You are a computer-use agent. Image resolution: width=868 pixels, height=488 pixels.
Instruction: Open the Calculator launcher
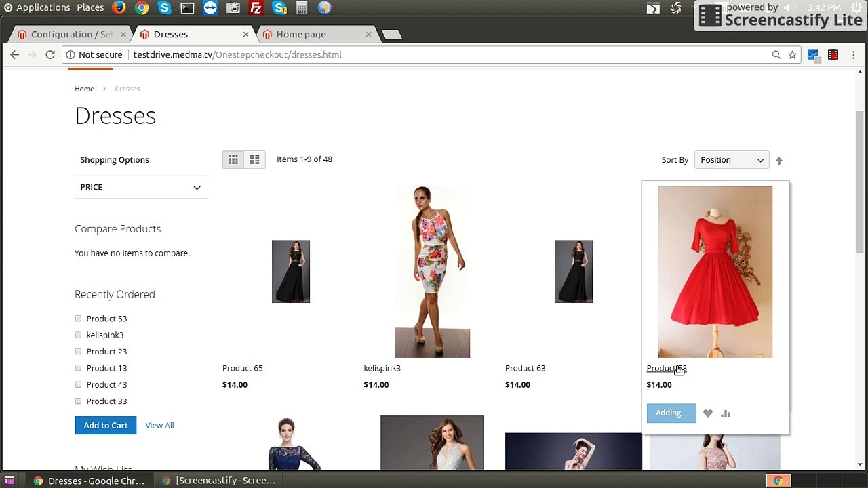pos(302,8)
